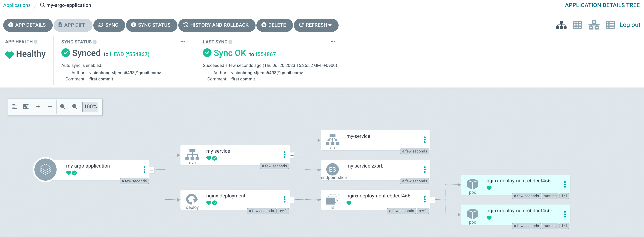
Task: Open kebab menu of my-service svc node
Action: (x=285, y=154)
